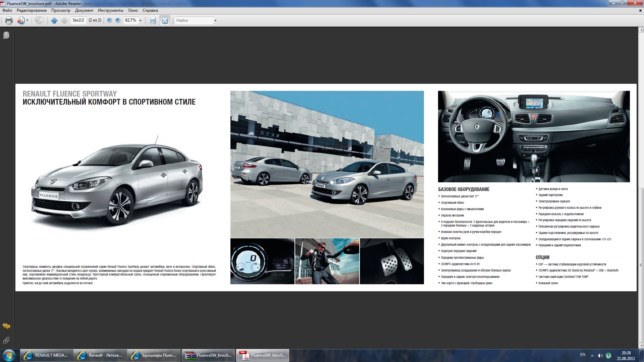Click the large silver Fluence car image

117,183
